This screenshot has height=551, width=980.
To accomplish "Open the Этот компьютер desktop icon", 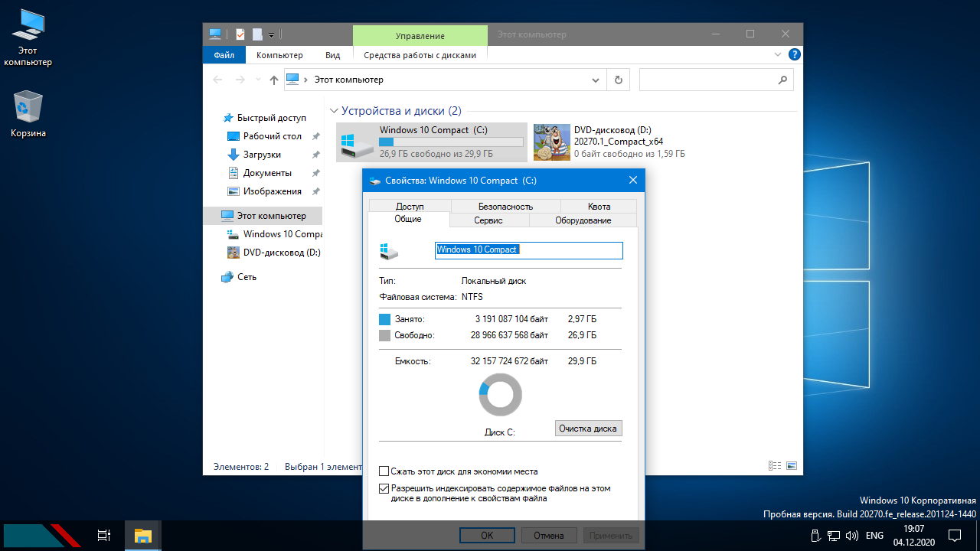I will [x=28, y=38].
